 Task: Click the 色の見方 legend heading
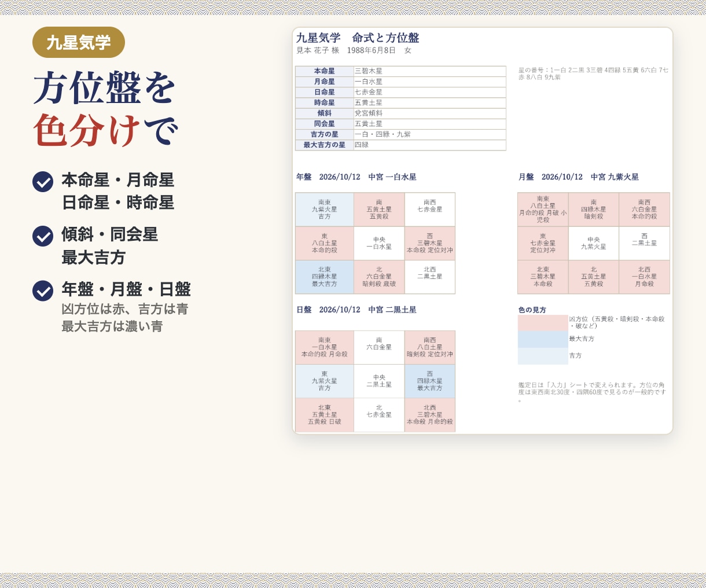point(532,310)
